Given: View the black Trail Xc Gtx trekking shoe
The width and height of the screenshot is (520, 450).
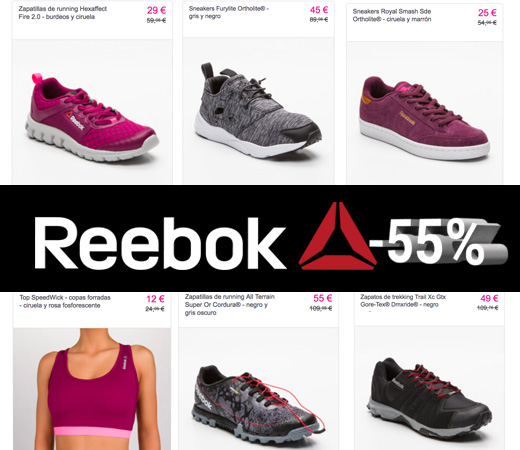Looking at the screenshot, I should 429,398.
